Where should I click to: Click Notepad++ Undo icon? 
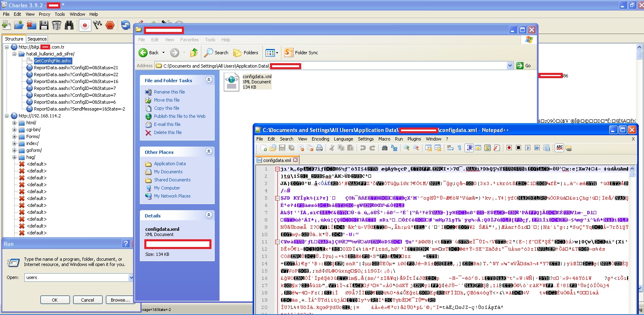pos(363,148)
